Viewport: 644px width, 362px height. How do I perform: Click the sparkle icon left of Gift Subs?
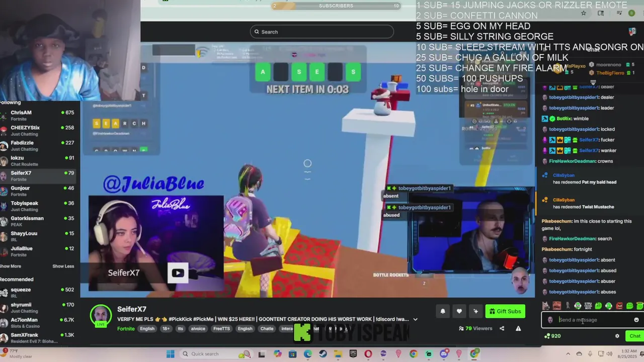click(x=475, y=311)
